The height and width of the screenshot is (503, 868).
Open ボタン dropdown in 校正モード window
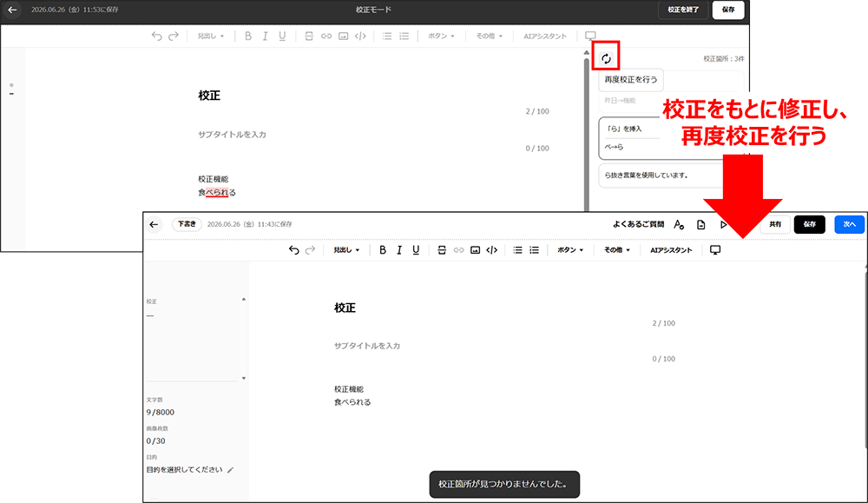tap(441, 36)
